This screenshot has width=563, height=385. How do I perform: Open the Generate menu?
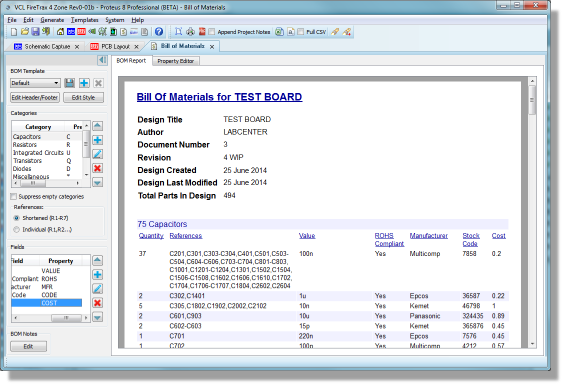tap(52, 20)
